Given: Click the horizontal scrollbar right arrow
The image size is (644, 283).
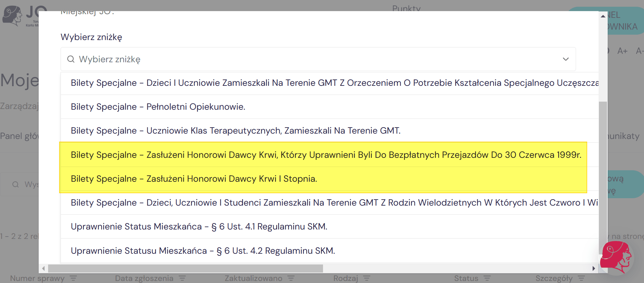Looking at the screenshot, I should pos(594,269).
